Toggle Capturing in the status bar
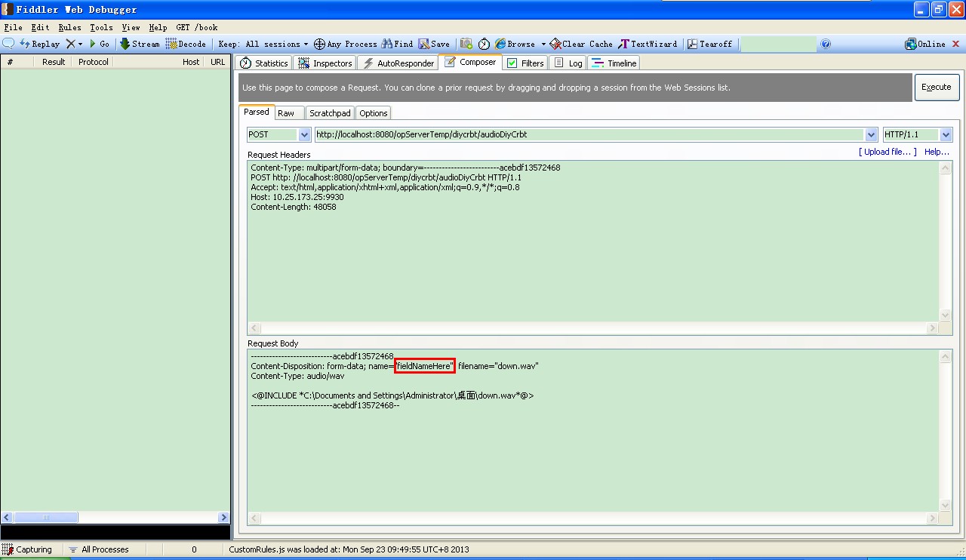This screenshot has width=966, height=560. tap(28, 549)
